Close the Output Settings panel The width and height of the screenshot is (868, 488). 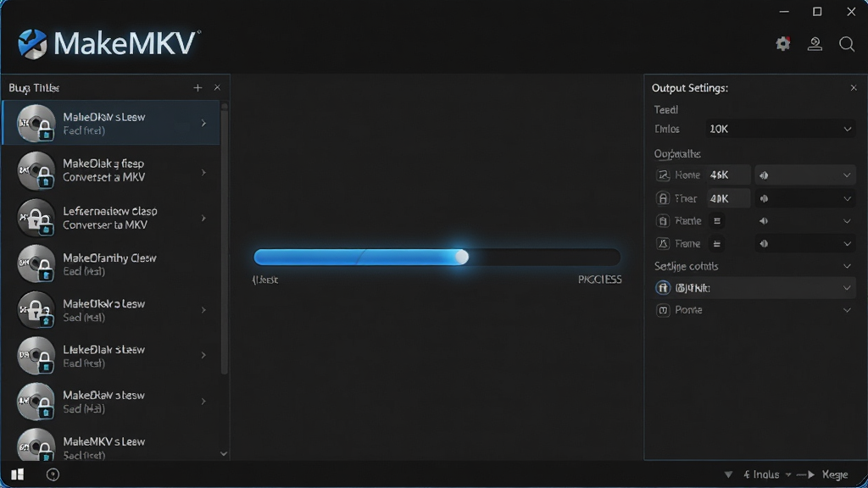click(x=854, y=87)
